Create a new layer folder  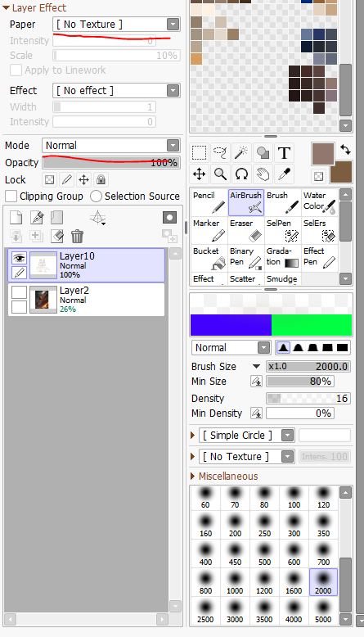click(56, 217)
